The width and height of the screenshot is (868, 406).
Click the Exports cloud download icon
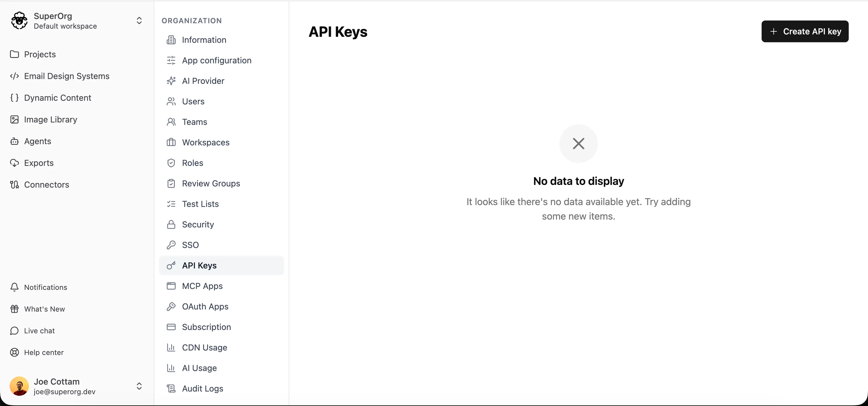point(14,163)
